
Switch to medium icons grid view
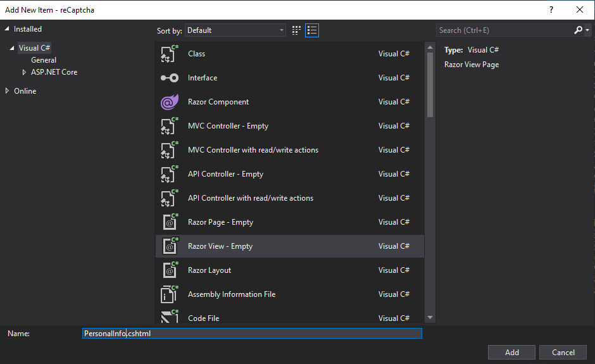tap(296, 30)
